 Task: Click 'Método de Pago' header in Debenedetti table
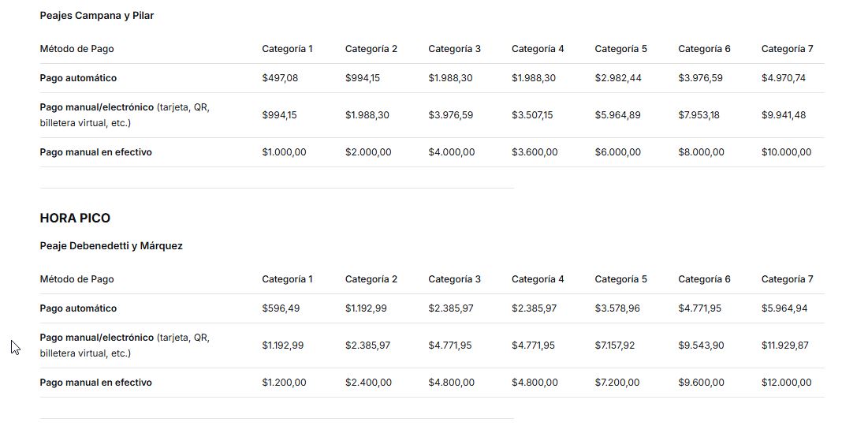click(x=77, y=279)
